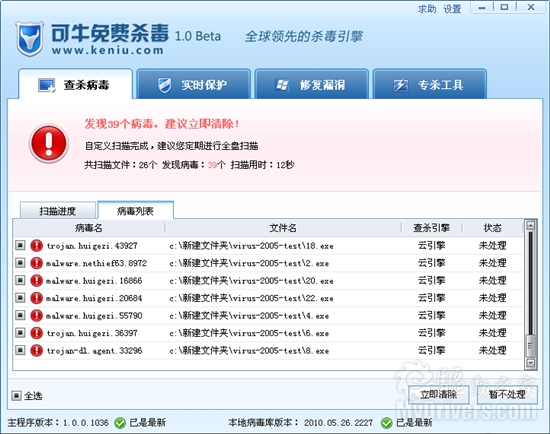Viewport: 550px width, 434px height.
Task: Click the virus list scroll-down arrow
Action: [531, 363]
